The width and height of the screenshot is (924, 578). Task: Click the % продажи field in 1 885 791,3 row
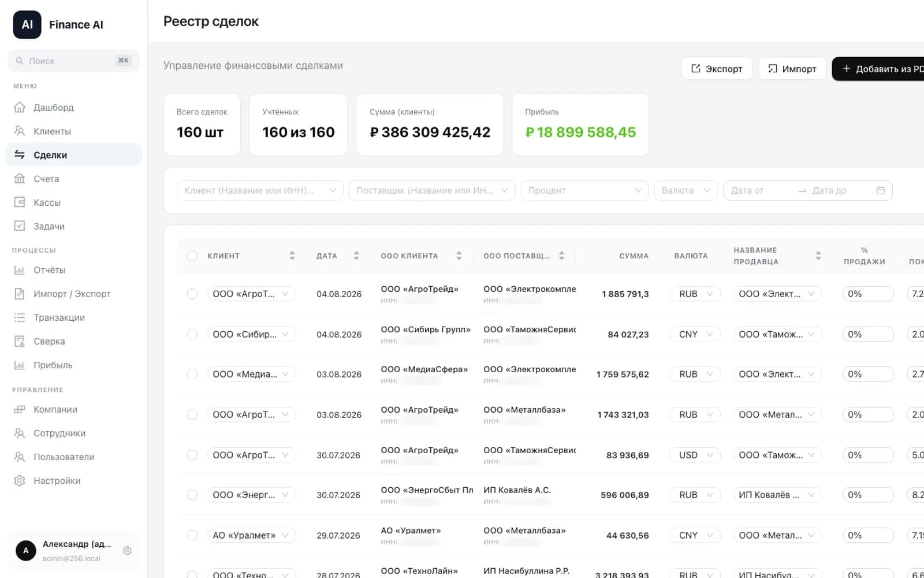[x=868, y=294]
